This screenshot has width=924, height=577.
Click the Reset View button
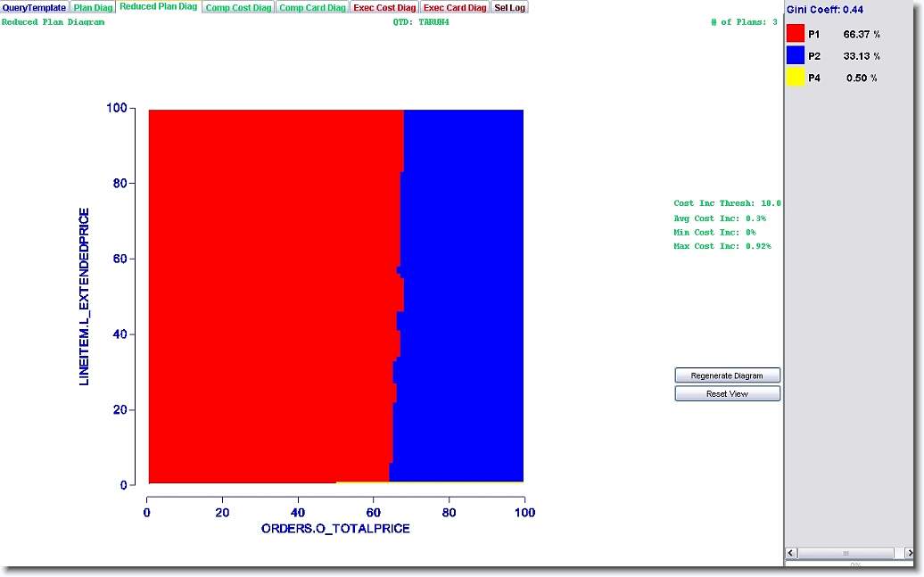[727, 393]
